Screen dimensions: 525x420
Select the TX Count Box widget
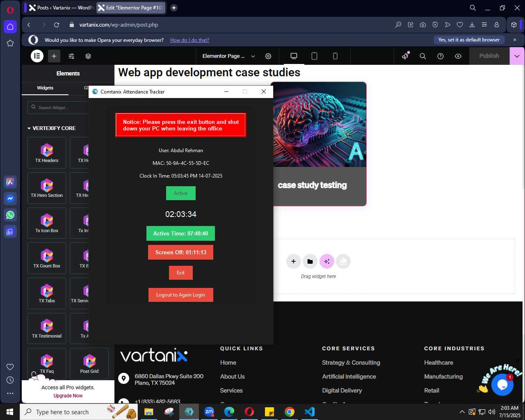click(47, 258)
